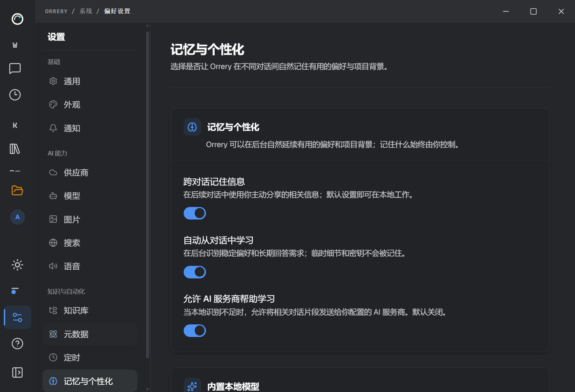The image size is (575, 392).
Task: Click the tree icon next to 知识库
Action: click(x=53, y=310)
